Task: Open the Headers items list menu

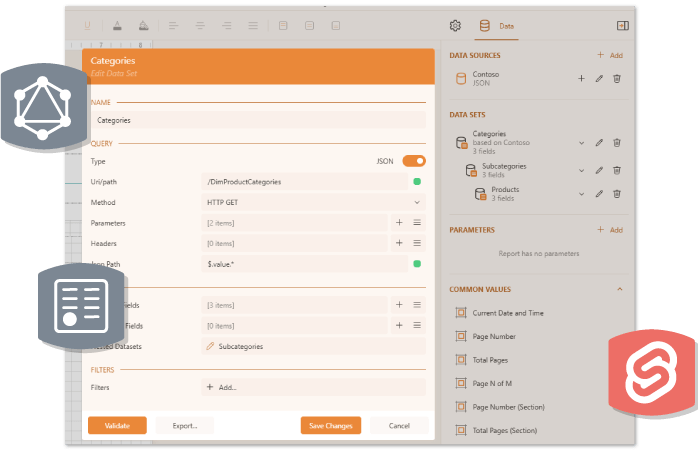Action: (417, 243)
